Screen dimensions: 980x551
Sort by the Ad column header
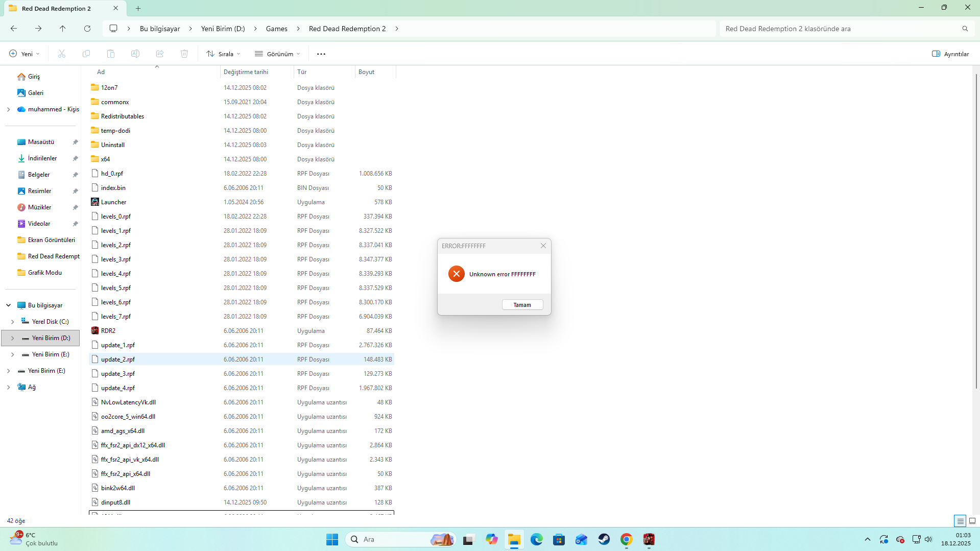coord(155,72)
